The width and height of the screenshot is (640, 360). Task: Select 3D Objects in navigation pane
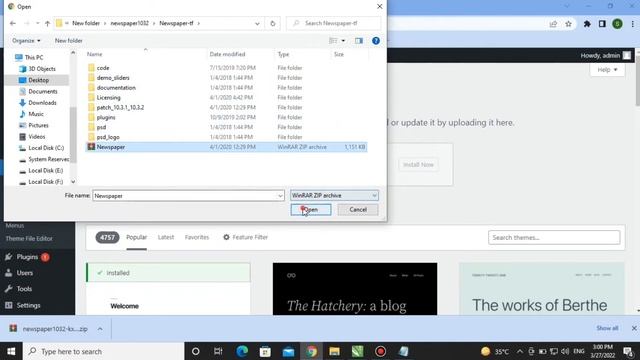[x=42, y=69]
